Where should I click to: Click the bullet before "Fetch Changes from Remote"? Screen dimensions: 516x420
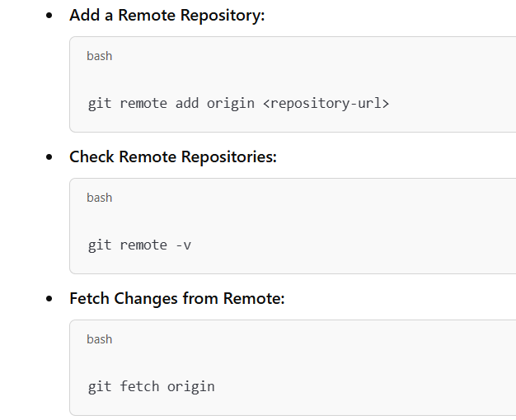(x=51, y=300)
